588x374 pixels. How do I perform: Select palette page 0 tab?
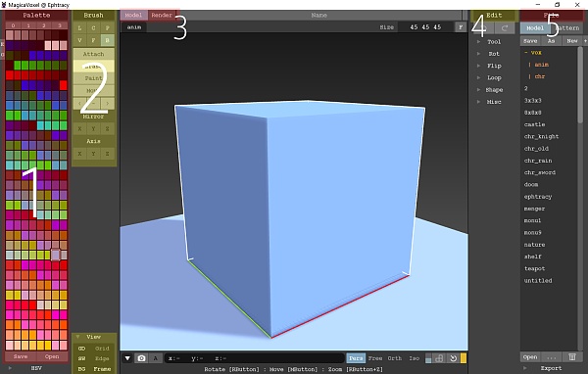(13, 25)
